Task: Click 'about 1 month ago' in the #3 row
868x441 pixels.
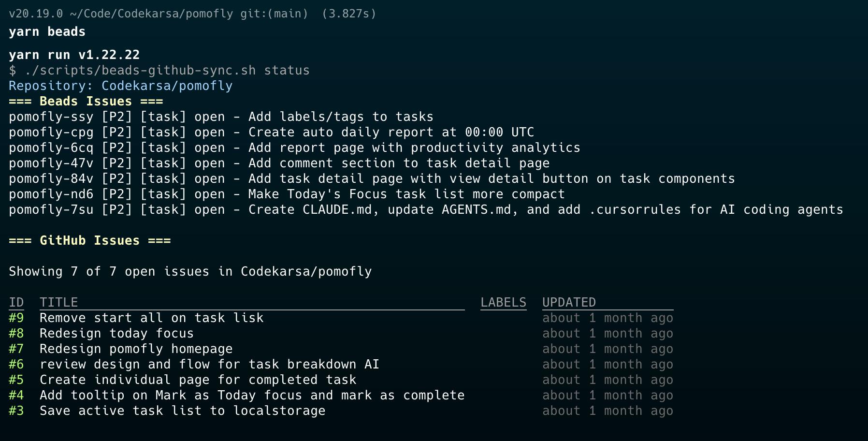Action: pyautogui.click(x=608, y=411)
